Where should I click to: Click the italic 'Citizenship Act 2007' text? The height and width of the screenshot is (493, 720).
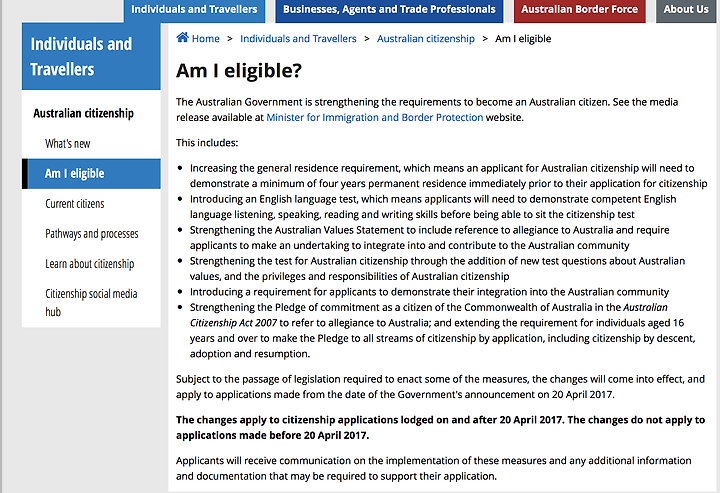[x=233, y=323]
